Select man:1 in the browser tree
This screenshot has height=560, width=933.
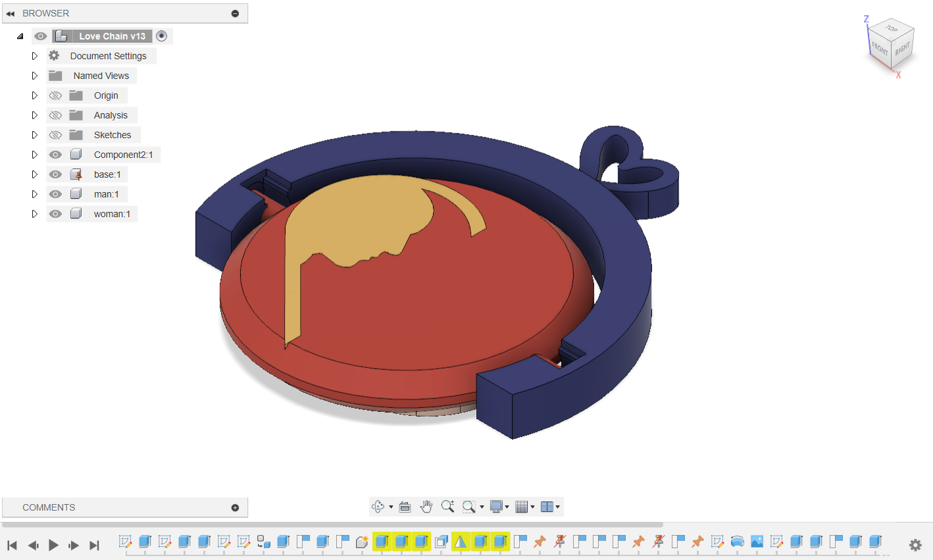[106, 194]
